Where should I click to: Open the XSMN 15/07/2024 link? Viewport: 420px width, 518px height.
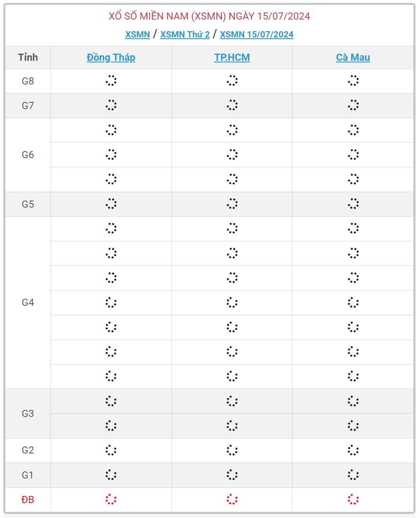pyautogui.click(x=256, y=35)
